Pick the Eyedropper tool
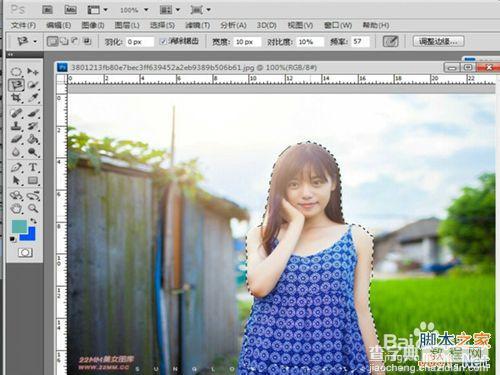Viewport: 500px width, 375px height. click(33, 97)
